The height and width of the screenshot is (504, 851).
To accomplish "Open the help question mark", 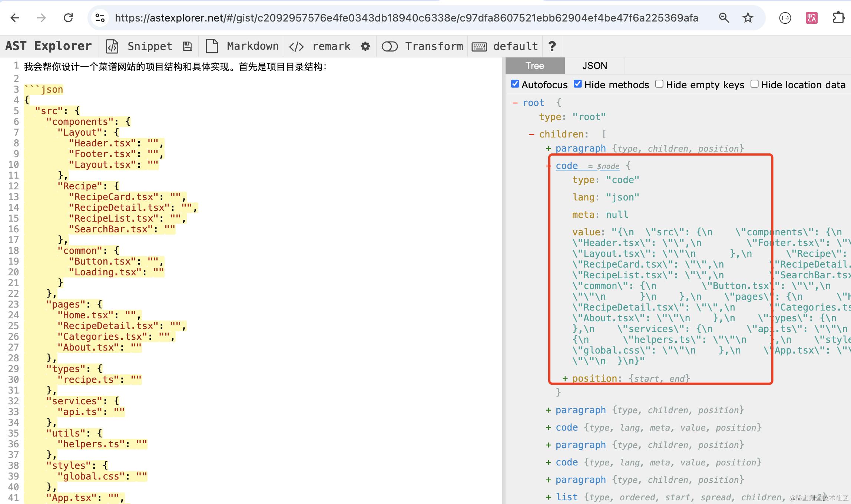I will click(x=552, y=46).
